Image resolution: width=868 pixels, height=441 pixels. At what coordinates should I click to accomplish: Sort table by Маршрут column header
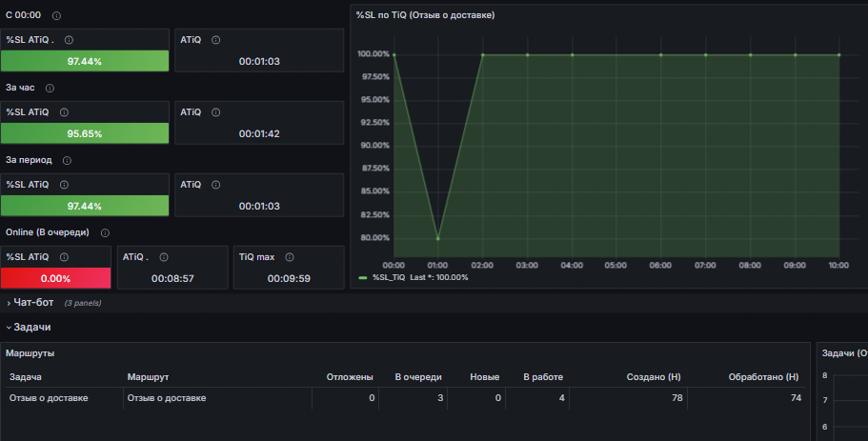click(148, 377)
